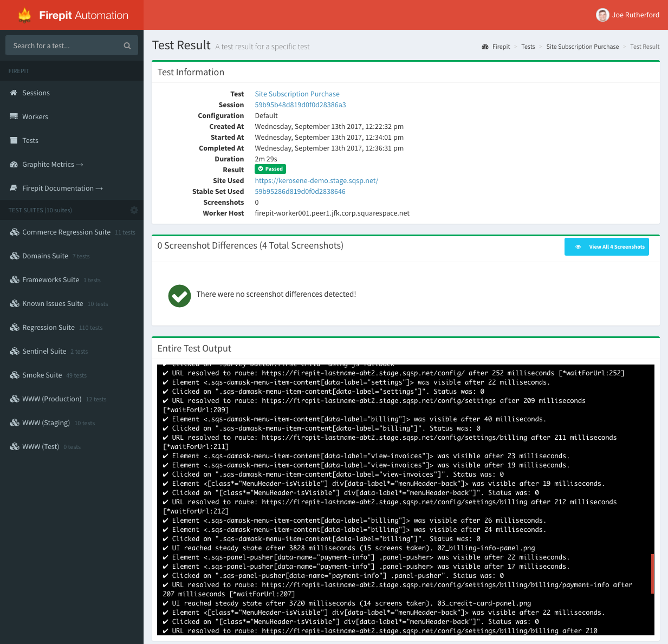Screen dimensions: 668x644
Task: Select the Smoke Suite entry
Action: click(72, 375)
